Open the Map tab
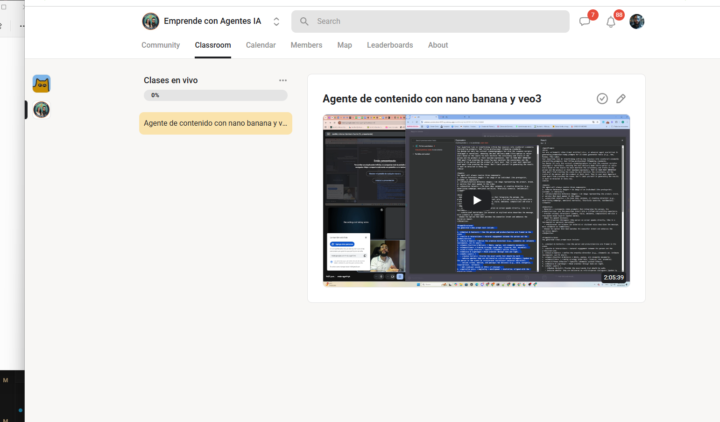Viewport: 720px width, 422px height. pos(344,45)
